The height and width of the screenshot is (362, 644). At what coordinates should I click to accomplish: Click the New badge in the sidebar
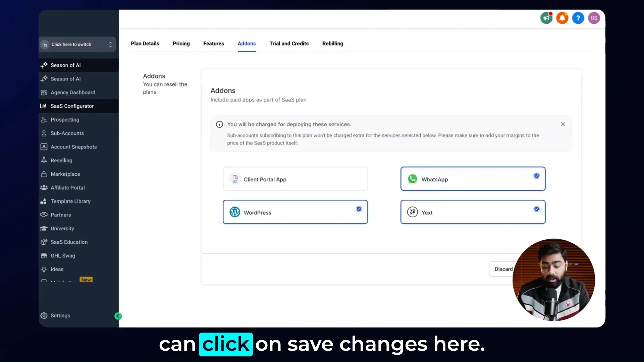point(86,280)
